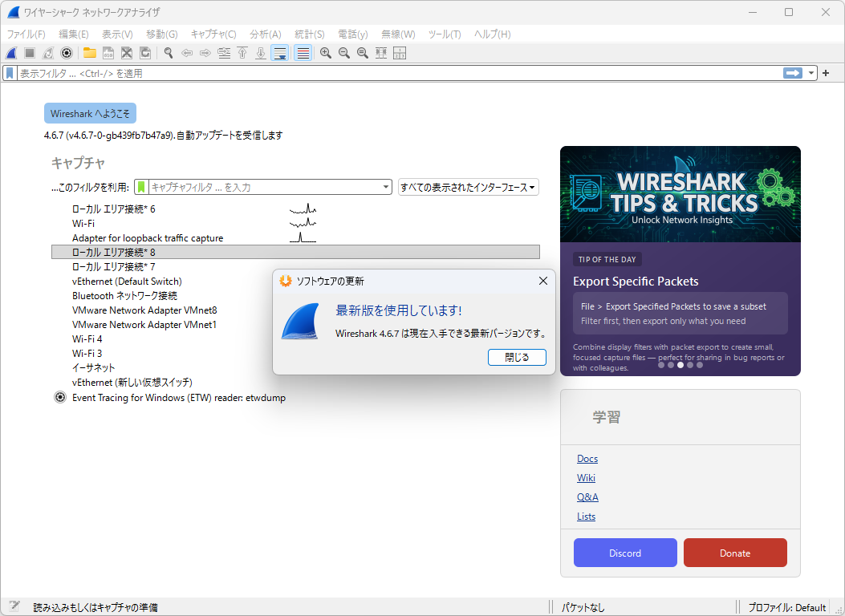Open the ヘルプ(H) menu
Image resolution: width=845 pixels, height=616 pixels.
click(492, 34)
